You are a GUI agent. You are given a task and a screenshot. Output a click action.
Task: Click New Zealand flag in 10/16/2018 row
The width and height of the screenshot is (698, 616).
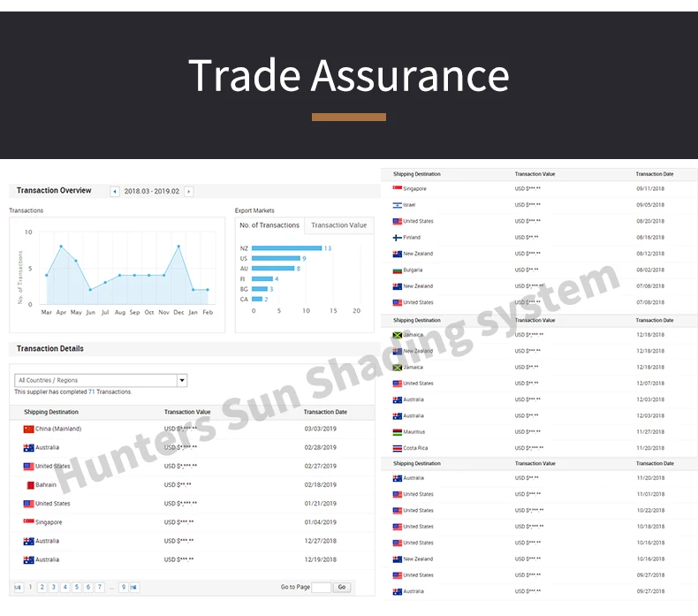click(x=397, y=559)
